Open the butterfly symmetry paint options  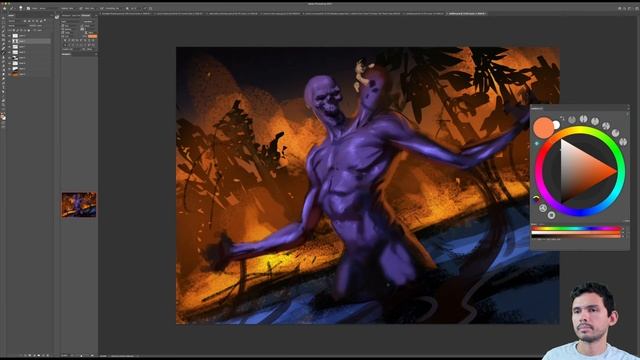pyautogui.click(x=150, y=8)
